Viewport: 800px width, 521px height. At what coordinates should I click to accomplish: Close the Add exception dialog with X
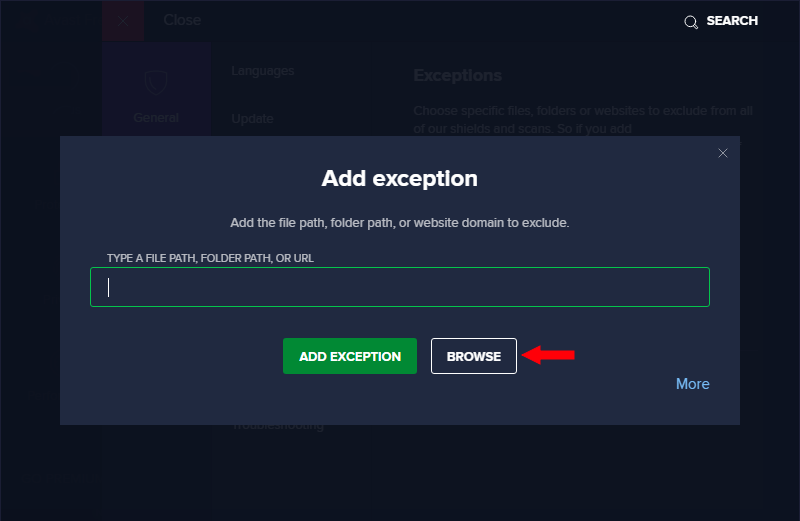[x=722, y=153]
